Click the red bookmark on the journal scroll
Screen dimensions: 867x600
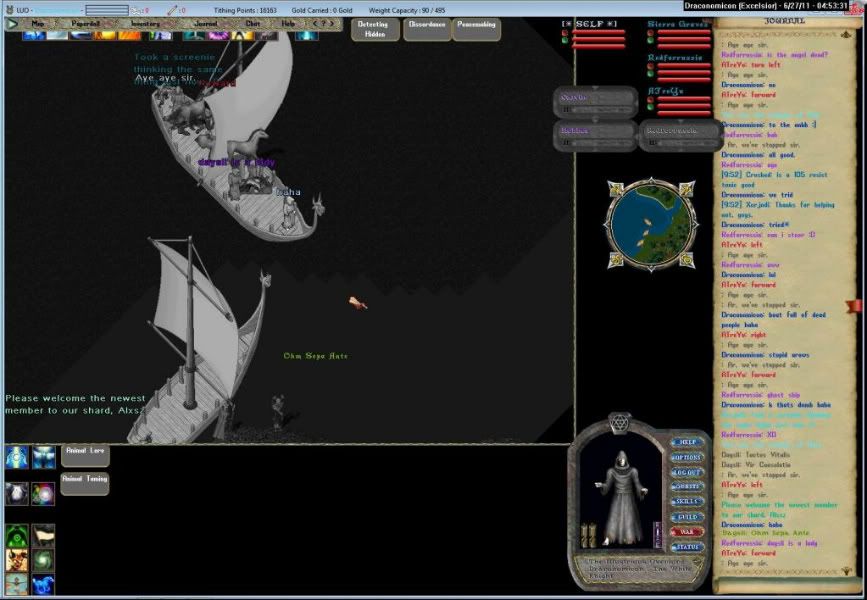coord(854,306)
